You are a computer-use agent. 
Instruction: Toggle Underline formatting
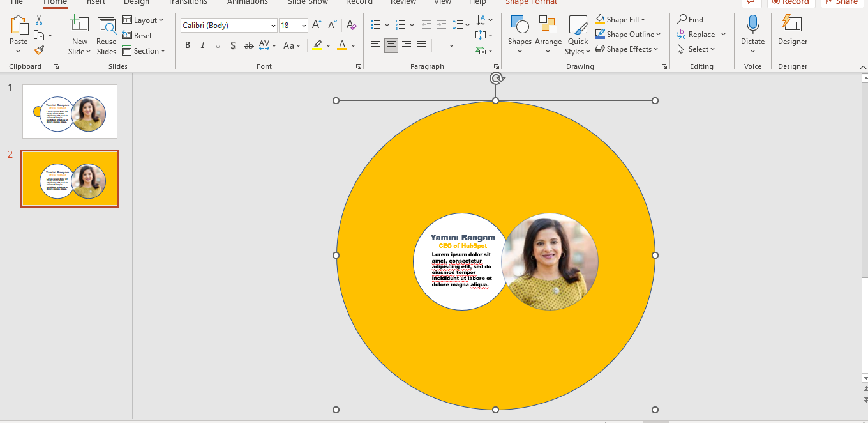click(x=218, y=45)
